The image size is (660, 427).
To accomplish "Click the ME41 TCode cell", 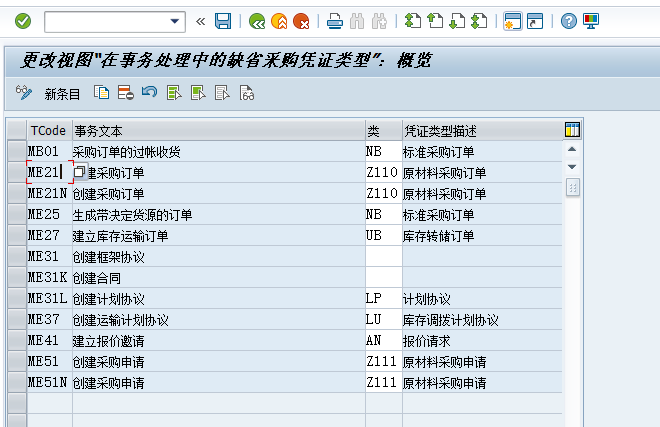I will (x=49, y=341).
